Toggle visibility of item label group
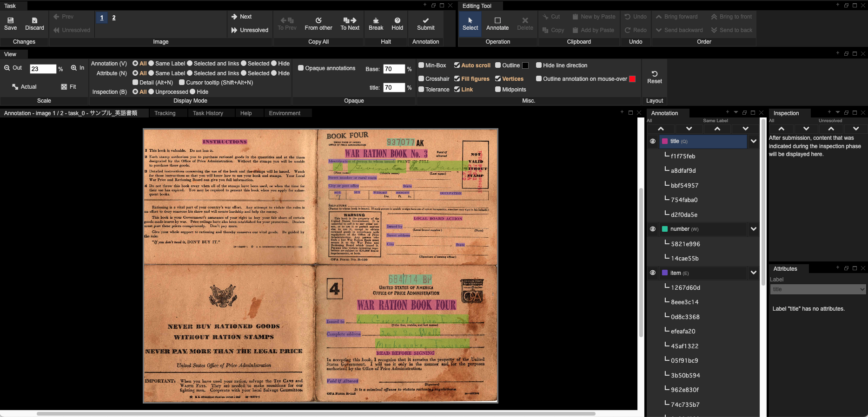The height and width of the screenshot is (417, 868). [653, 273]
